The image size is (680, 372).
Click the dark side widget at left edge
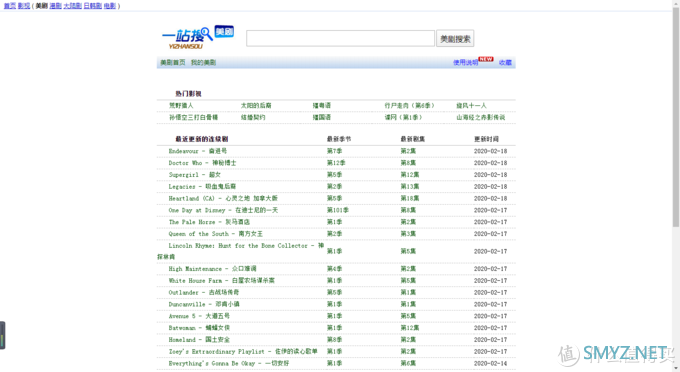[x=2, y=335]
